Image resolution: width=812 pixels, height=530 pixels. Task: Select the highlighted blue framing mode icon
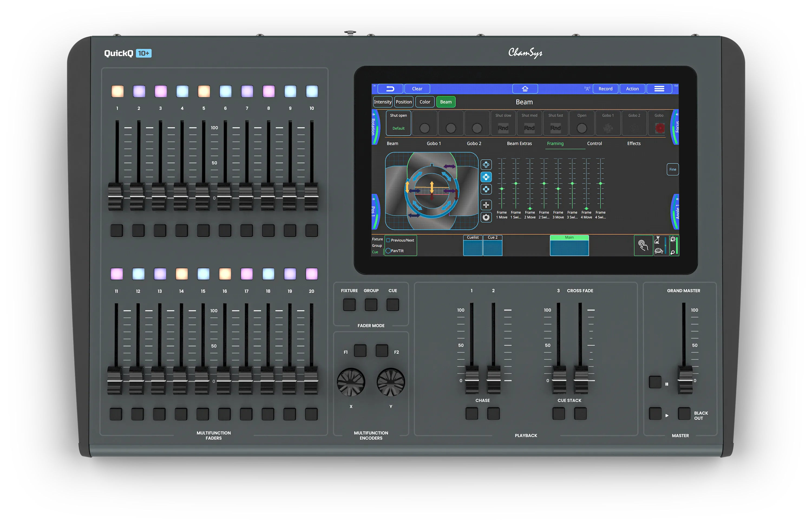486,177
